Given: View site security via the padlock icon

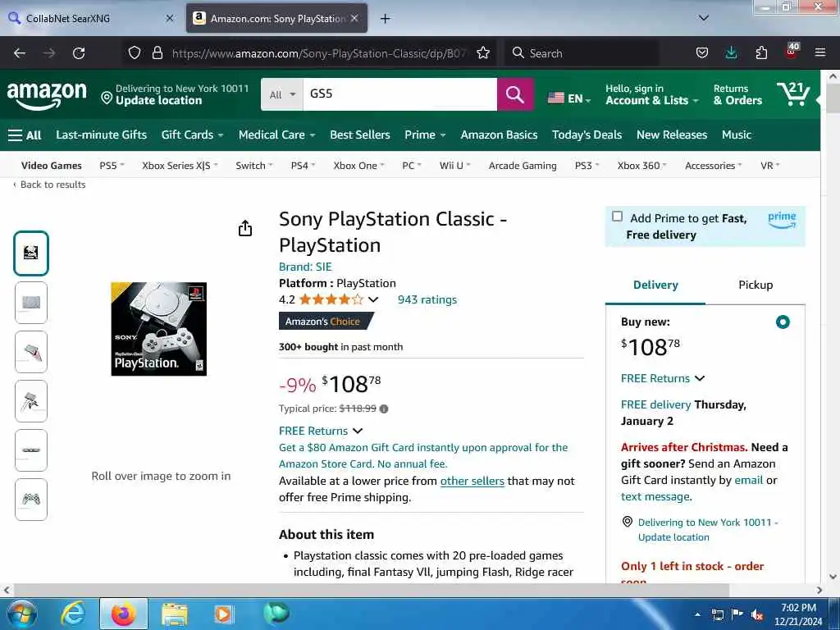Looking at the screenshot, I should click(157, 52).
